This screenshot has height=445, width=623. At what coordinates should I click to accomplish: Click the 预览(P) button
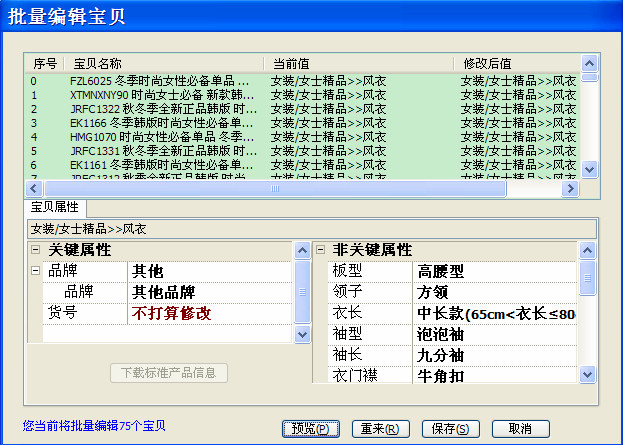point(311,428)
